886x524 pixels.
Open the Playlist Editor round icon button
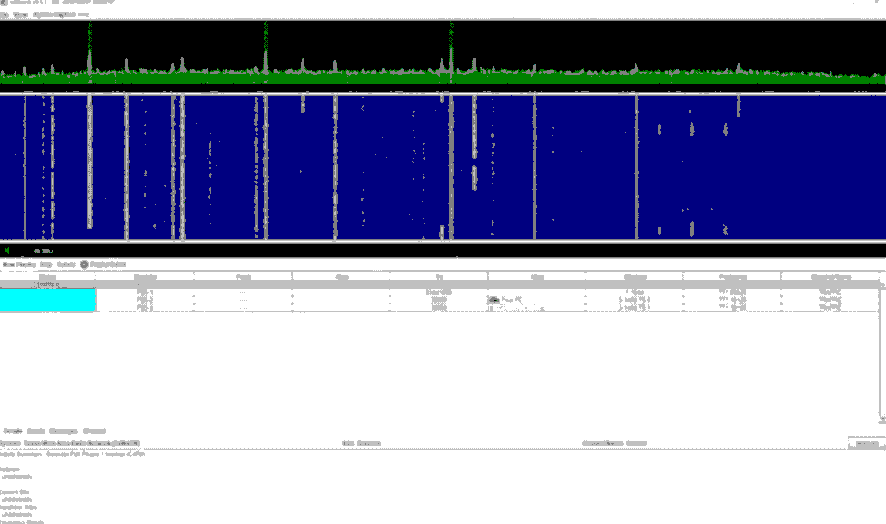click(84, 265)
